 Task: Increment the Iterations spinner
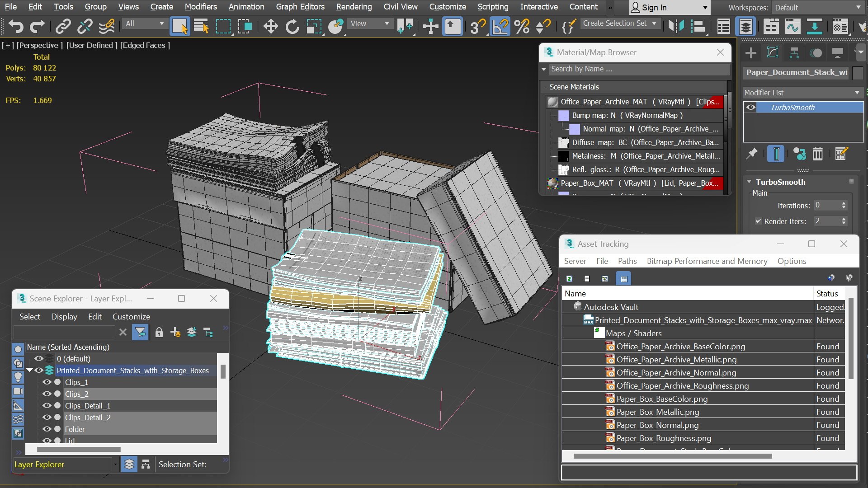pos(844,203)
